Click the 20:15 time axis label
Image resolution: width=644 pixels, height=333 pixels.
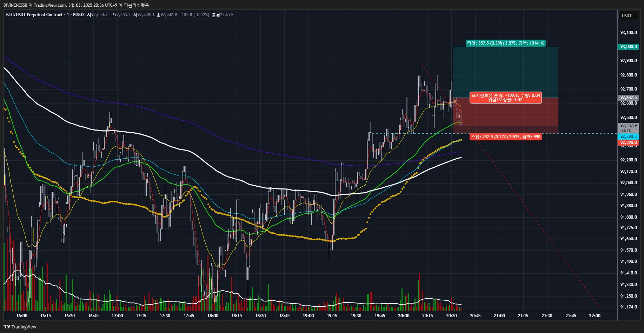pyautogui.click(x=427, y=316)
